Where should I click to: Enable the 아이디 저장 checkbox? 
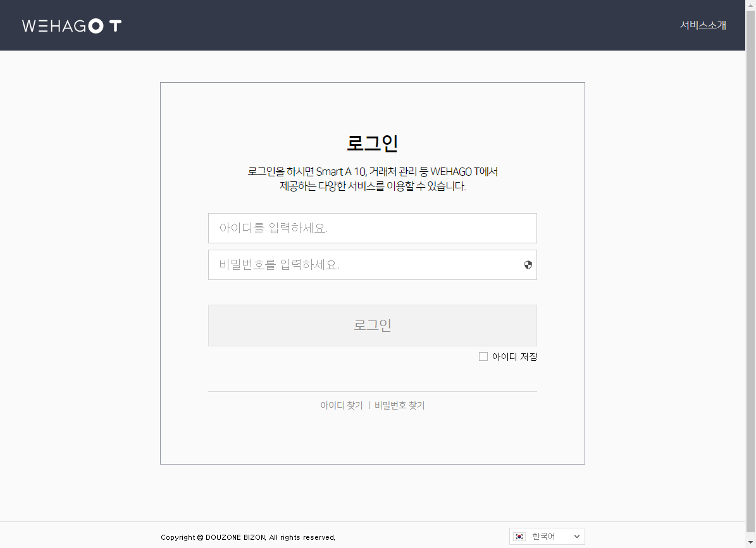pos(483,356)
